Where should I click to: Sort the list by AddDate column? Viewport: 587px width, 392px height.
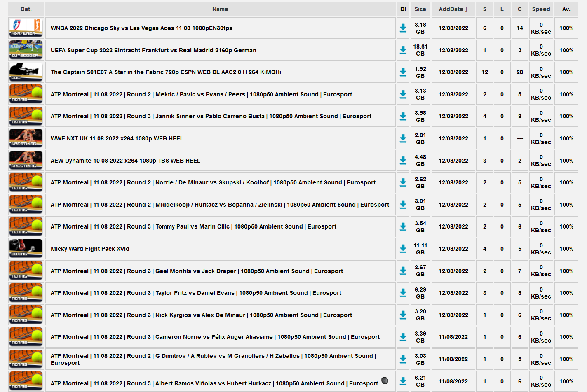[453, 9]
